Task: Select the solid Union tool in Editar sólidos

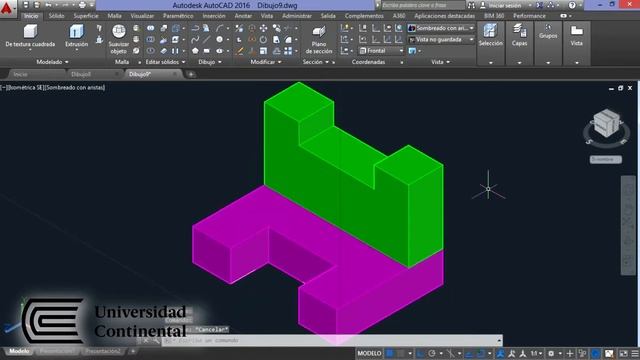Action: pos(151,28)
